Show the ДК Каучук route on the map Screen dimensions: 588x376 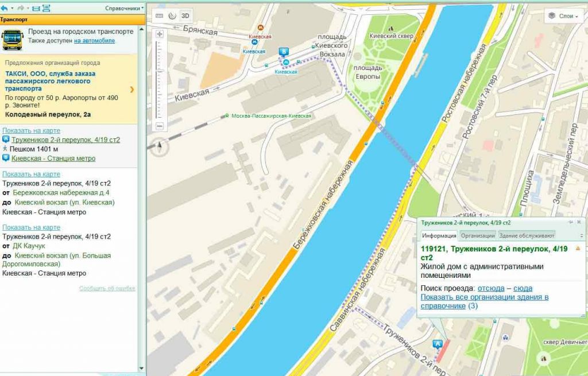pos(31,227)
